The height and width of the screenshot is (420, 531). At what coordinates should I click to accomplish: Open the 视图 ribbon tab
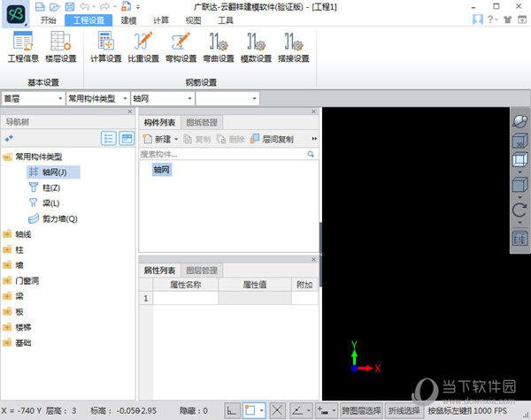193,20
